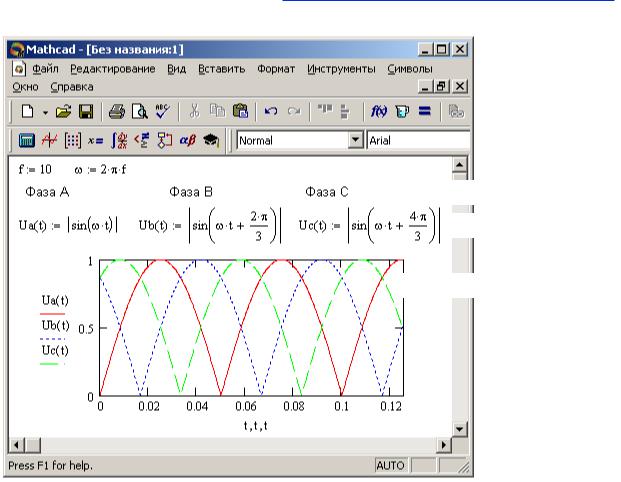Click the Фаза B label

click(x=191, y=192)
